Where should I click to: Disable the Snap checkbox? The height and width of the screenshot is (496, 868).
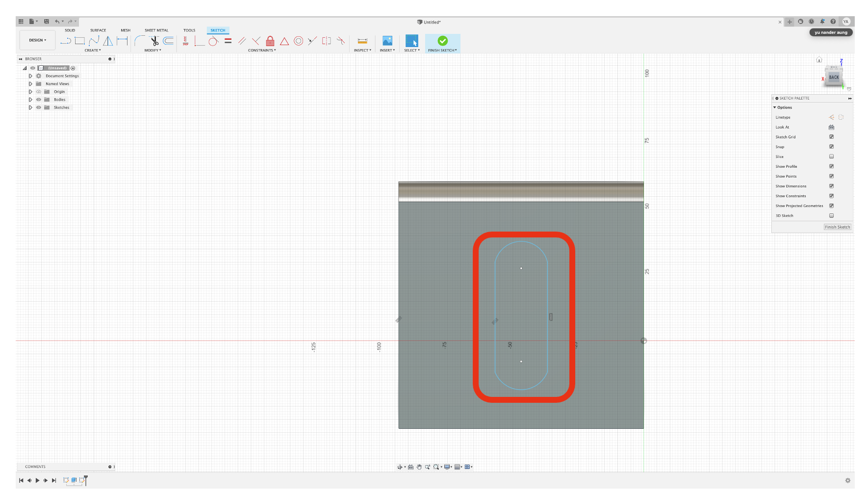click(x=831, y=147)
